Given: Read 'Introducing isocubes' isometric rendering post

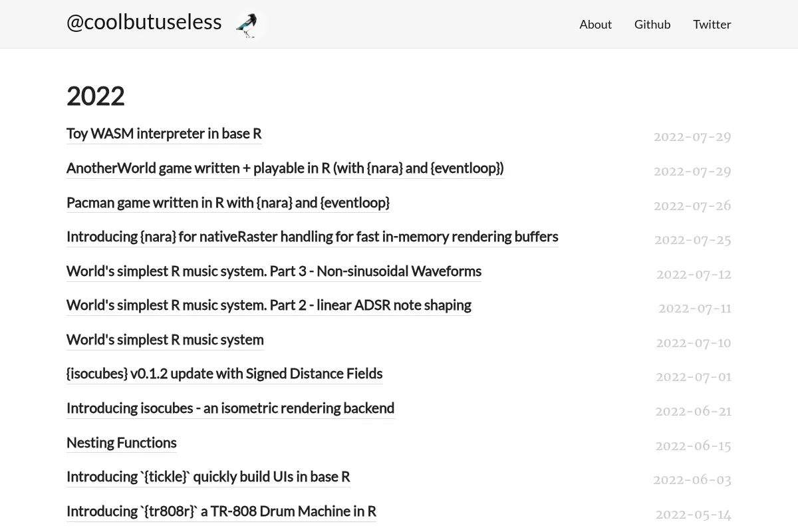Looking at the screenshot, I should click(231, 408).
